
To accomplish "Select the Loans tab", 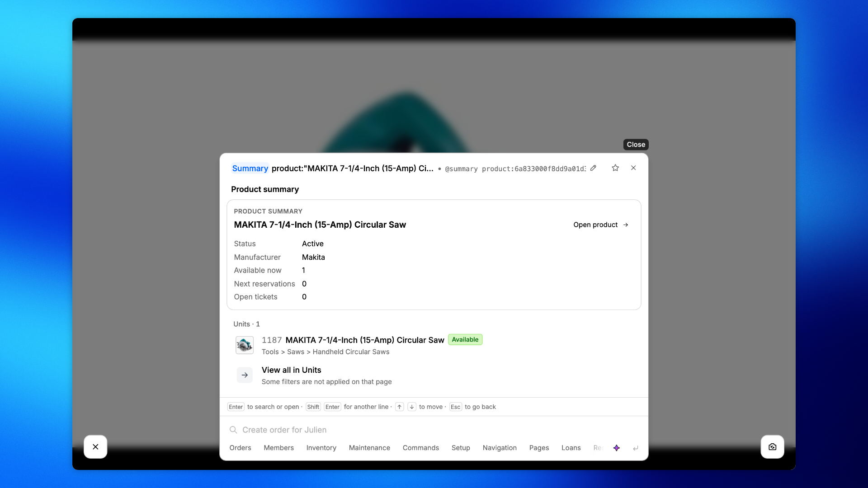I will click(x=571, y=448).
